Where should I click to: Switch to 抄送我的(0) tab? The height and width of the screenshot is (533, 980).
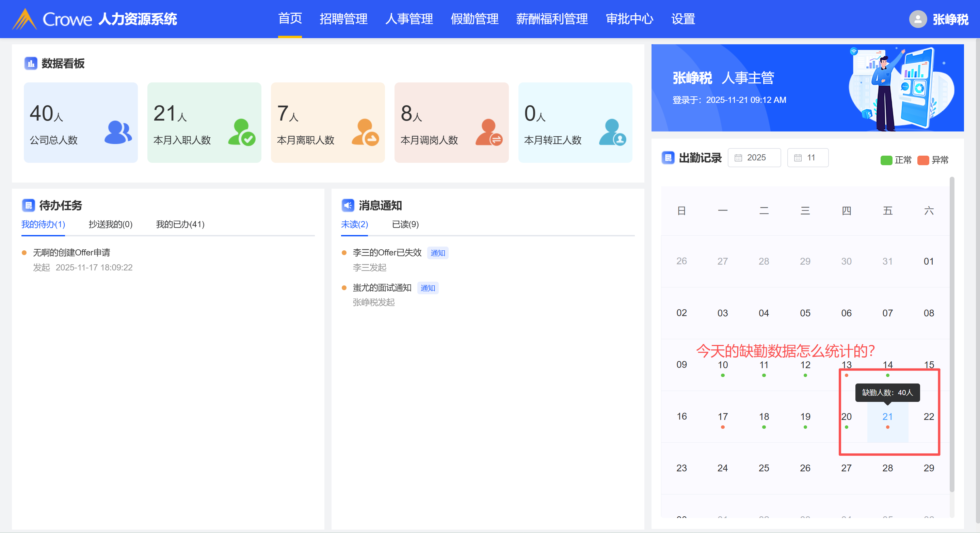110,224
